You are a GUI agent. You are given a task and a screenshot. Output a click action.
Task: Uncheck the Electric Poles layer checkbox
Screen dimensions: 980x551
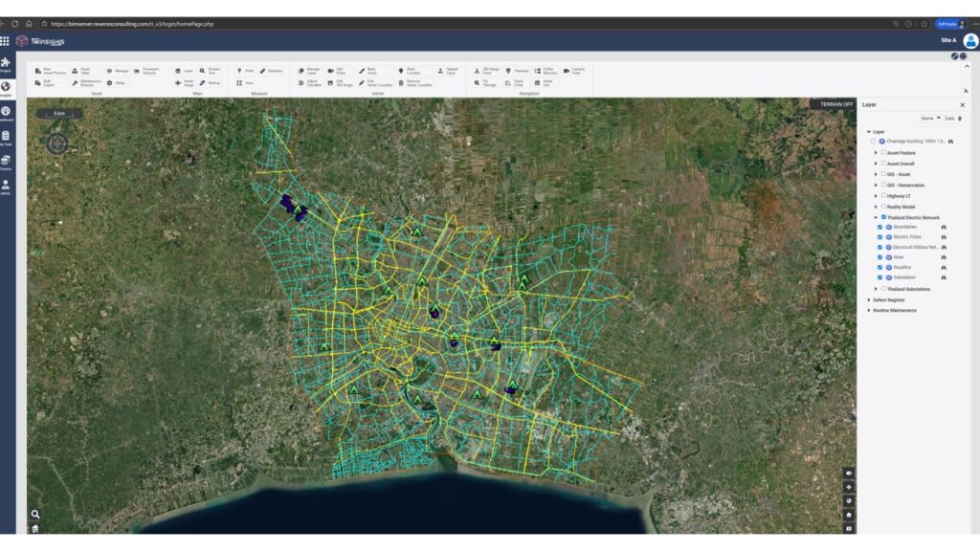pyautogui.click(x=880, y=237)
